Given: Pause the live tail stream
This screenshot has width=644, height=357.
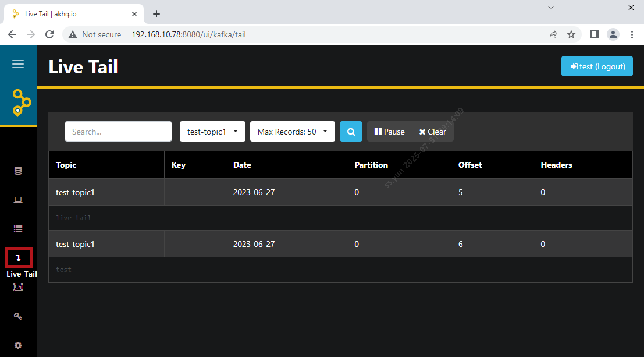Looking at the screenshot, I should [389, 132].
